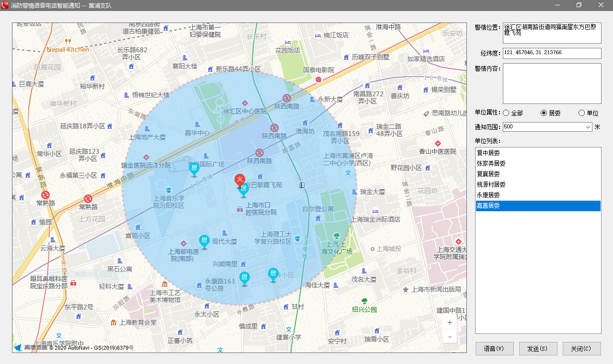The image size is (613, 364).
Task: Click the 关闭(C) button
Action: coord(581,349)
